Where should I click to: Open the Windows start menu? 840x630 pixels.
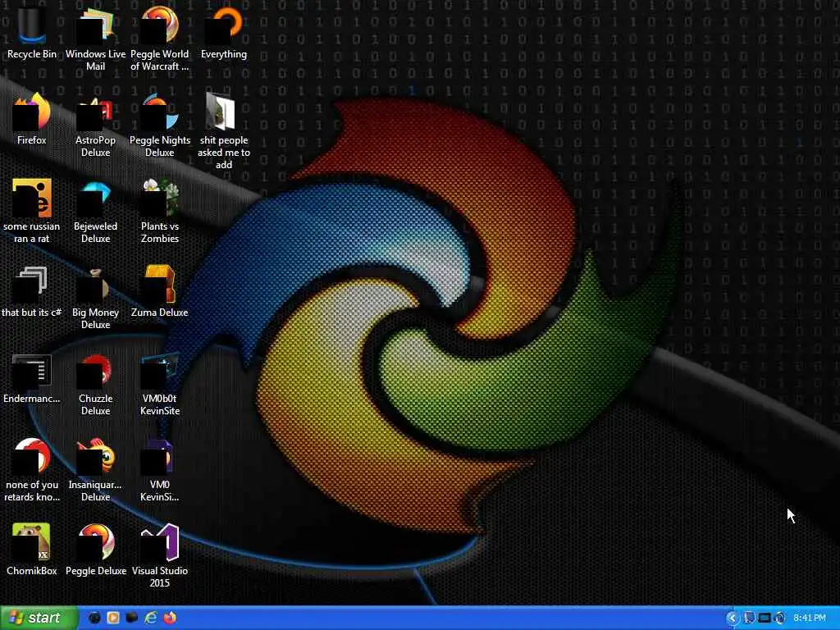click(39, 618)
